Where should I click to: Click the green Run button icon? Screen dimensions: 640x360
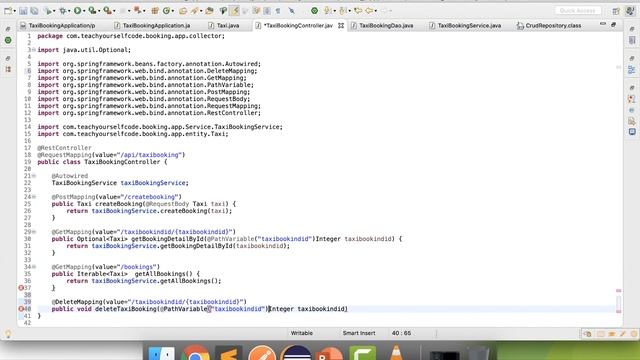[77, 11]
